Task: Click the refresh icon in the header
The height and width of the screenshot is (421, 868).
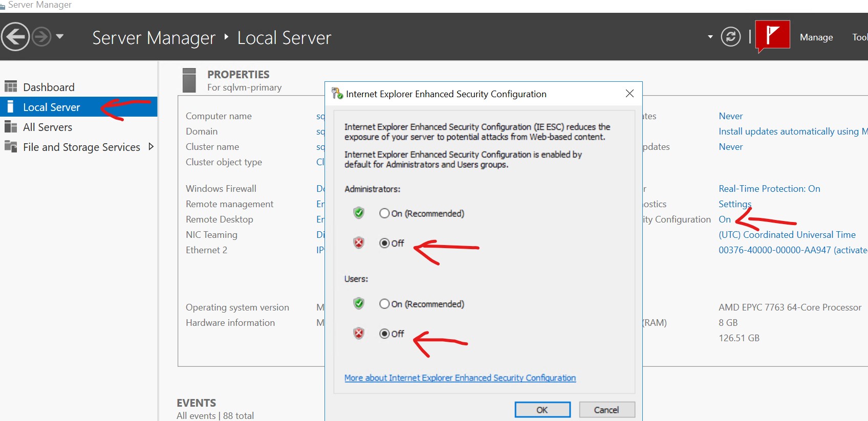Action: click(x=730, y=37)
